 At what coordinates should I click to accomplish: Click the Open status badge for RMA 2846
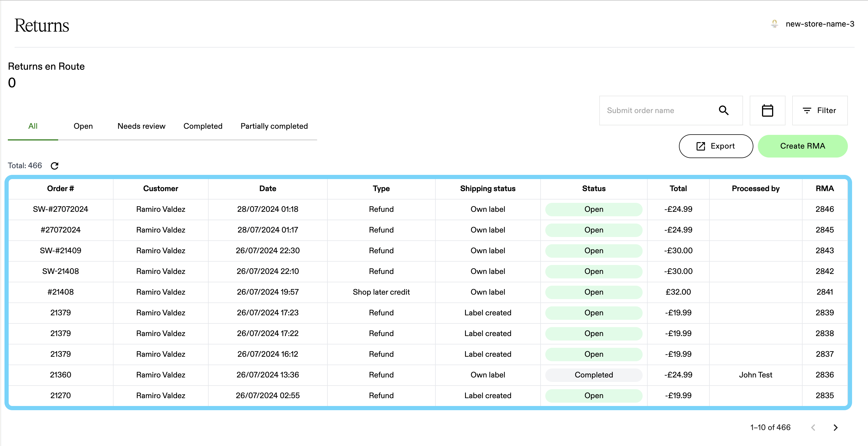594,209
